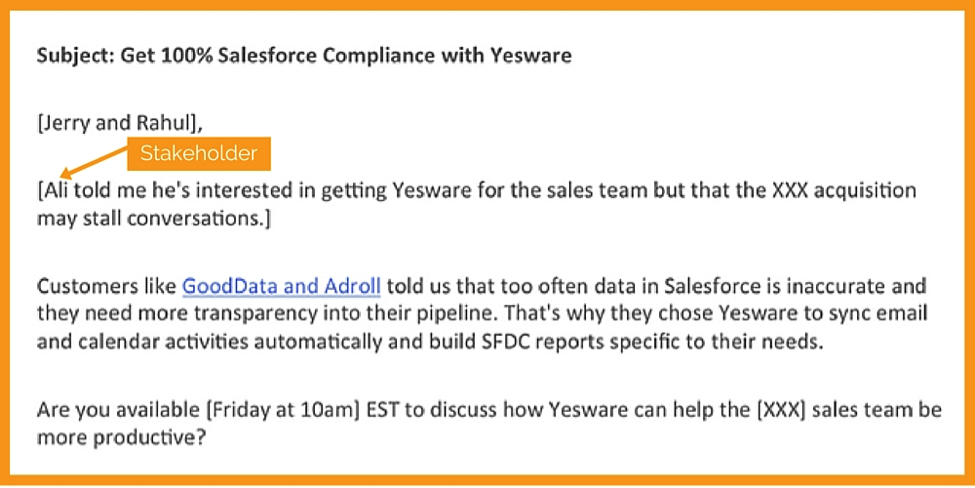Click the Subject line heading text

(304, 56)
